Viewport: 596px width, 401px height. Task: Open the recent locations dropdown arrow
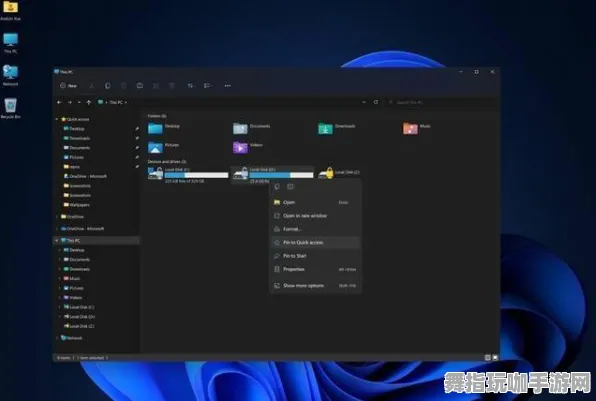click(79, 102)
